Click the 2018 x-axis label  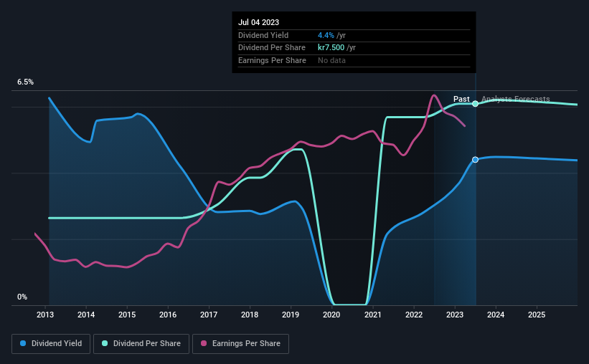[x=250, y=315]
